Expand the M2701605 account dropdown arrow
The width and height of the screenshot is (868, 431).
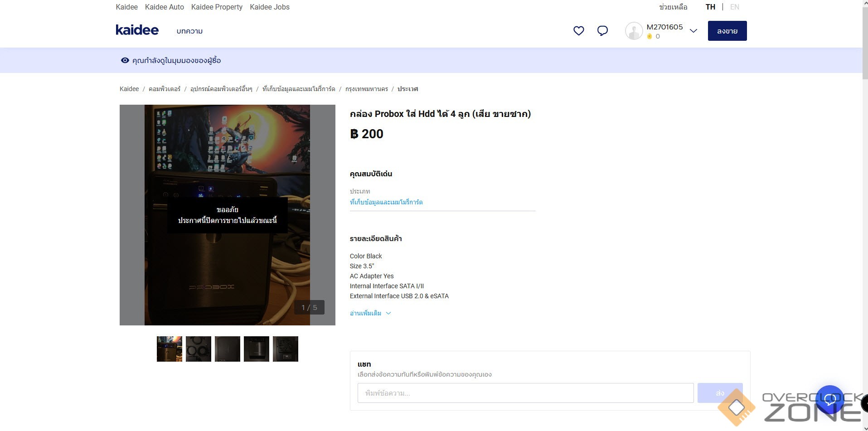pos(693,31)
